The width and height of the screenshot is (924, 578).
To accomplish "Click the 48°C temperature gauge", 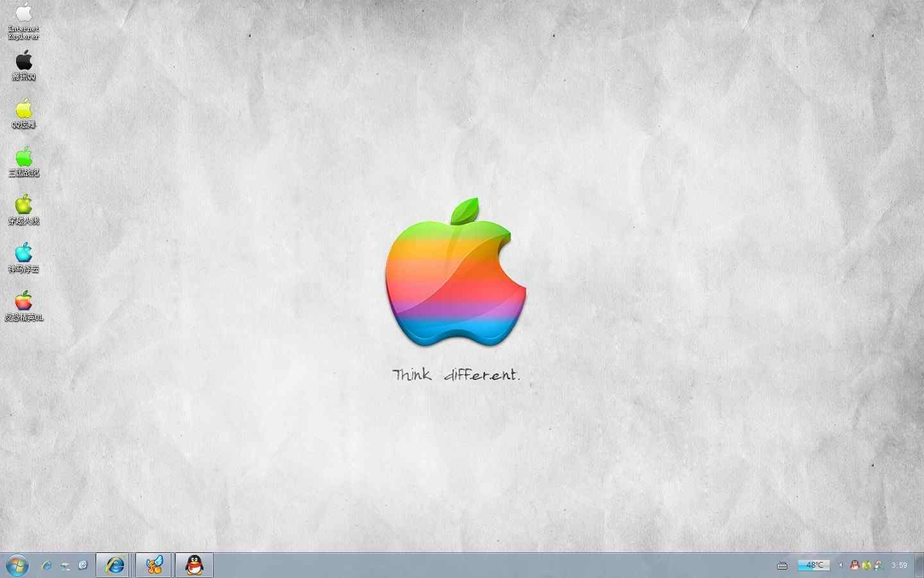I will (x=814, y=565).
